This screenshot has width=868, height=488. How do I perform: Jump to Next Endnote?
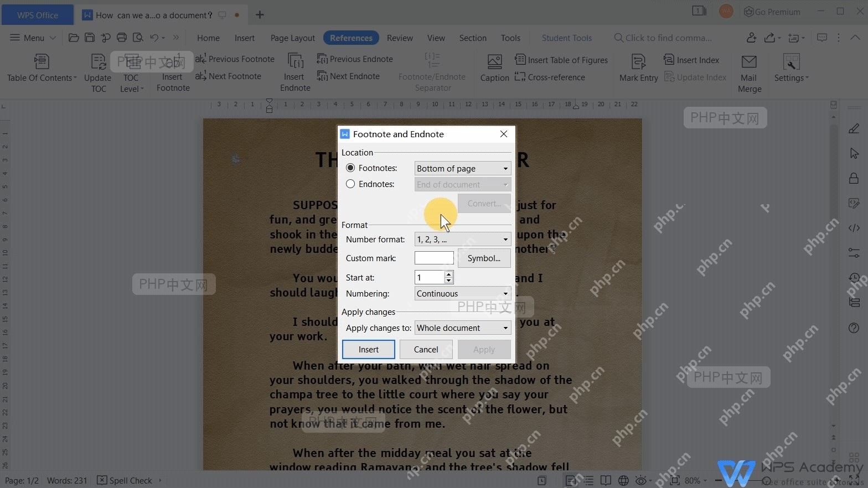pyautogui.click(x=348, y=76)
